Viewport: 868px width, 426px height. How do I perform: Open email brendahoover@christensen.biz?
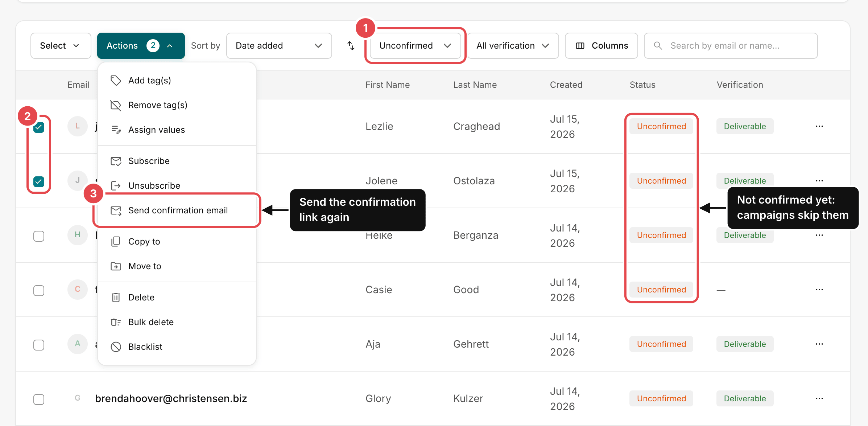click(x=171, y=398)
